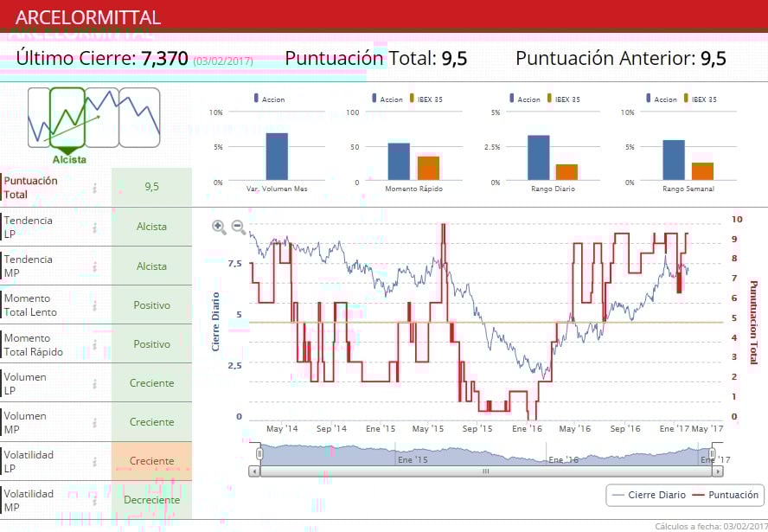The height and width of the screenshot is (532, 768).
Task: Click the navigator scrollbar thumb
Action: (x=486, y=471)
